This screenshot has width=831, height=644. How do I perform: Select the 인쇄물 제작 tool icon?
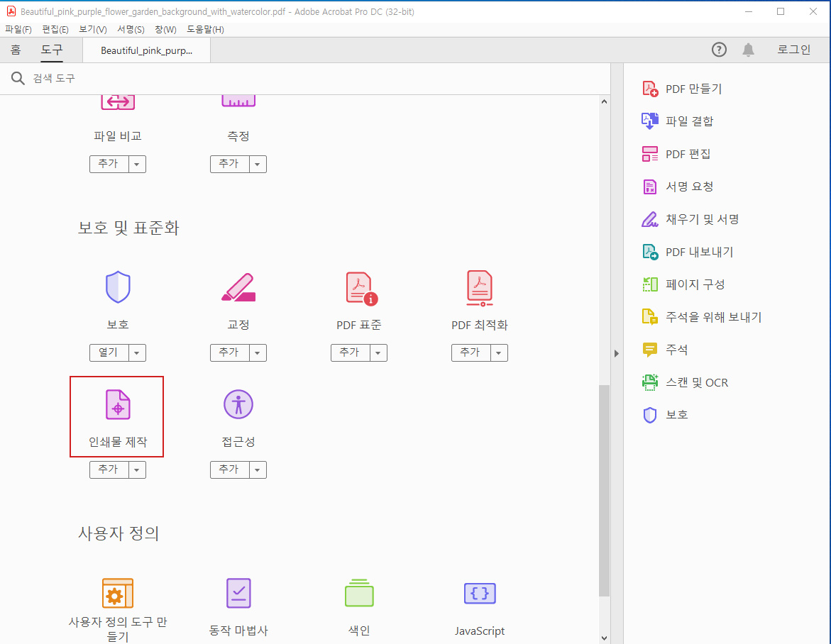coord(118,404)
